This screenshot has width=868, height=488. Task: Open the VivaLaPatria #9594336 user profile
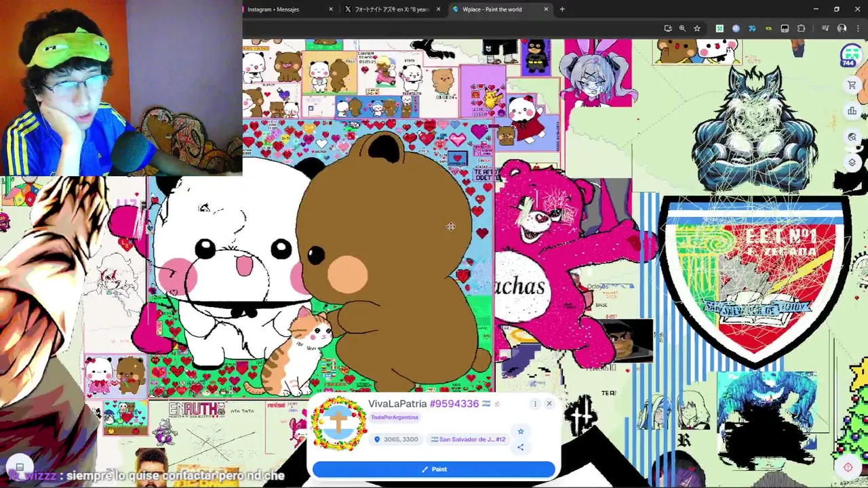pyautogui.click(x=423, y=404)
